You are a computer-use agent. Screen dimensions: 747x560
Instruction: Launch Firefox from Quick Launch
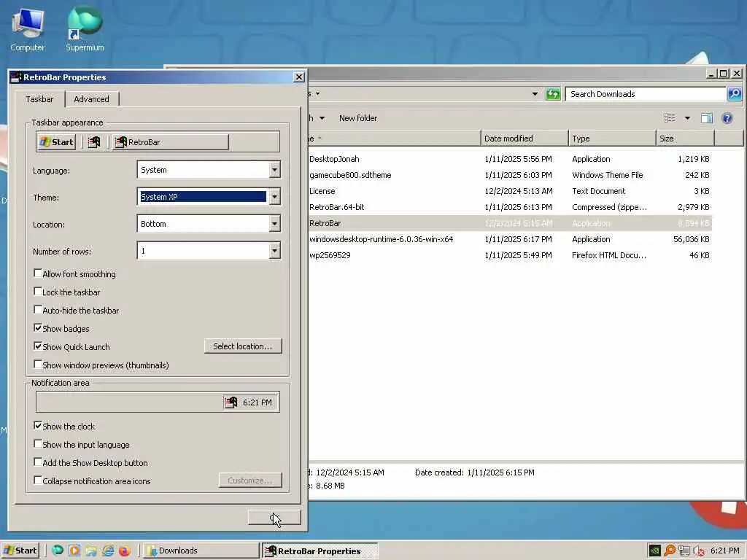[x=125, y=551]
